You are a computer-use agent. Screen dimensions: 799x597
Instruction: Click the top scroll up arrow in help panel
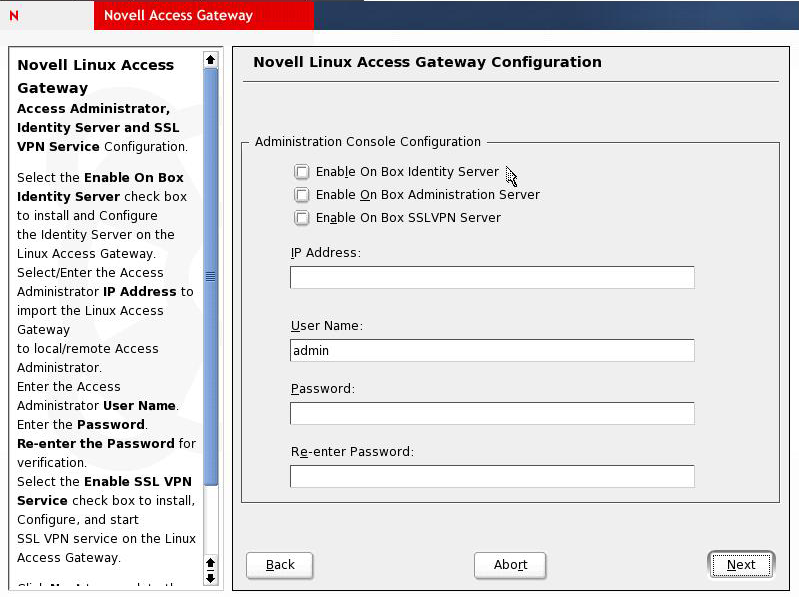coord(210,60)
